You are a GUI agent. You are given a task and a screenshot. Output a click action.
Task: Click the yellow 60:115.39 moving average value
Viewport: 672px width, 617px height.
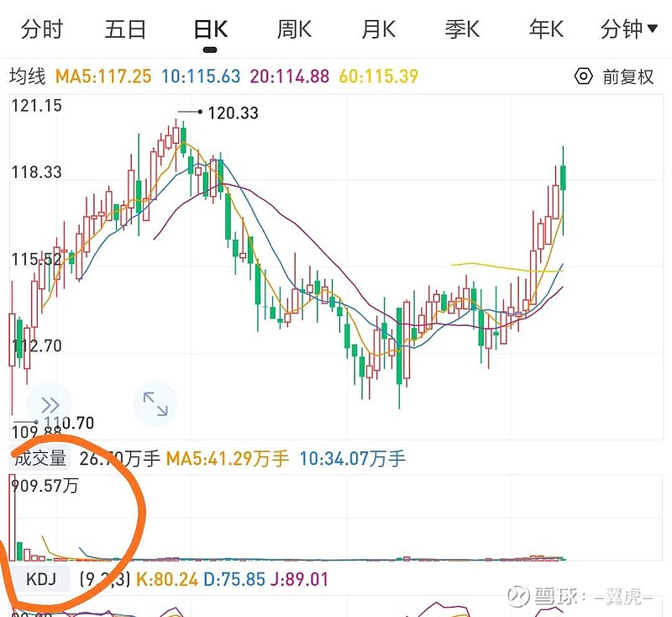pos(378,76)
